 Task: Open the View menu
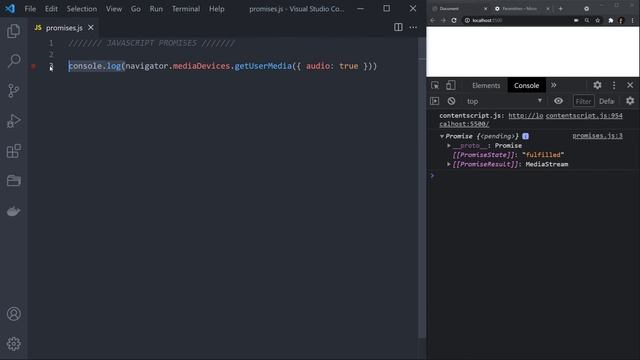[113, 9]
